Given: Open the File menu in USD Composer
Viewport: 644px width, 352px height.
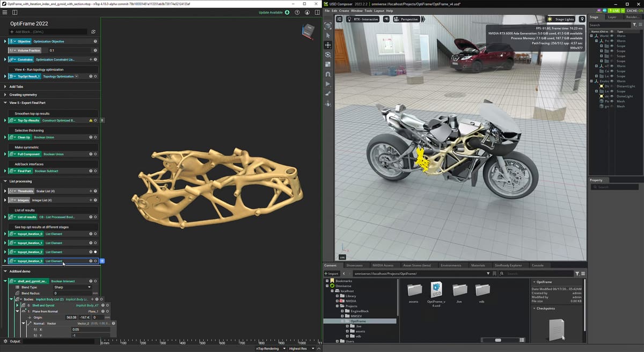Looking at the screenshot, I should [x=327, y=11].
